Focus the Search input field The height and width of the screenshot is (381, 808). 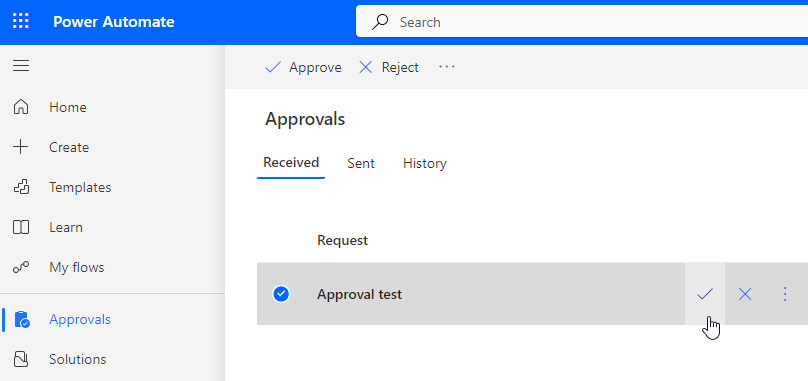582,22
